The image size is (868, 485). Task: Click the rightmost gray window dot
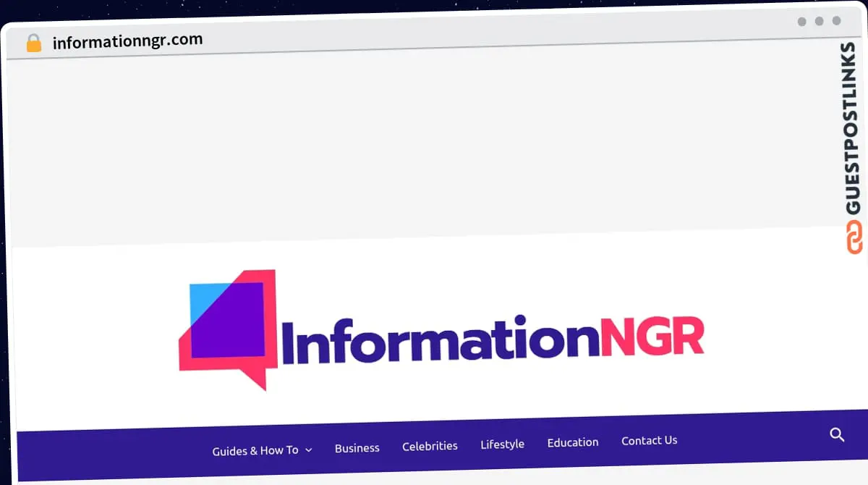(x=836, y=21)
